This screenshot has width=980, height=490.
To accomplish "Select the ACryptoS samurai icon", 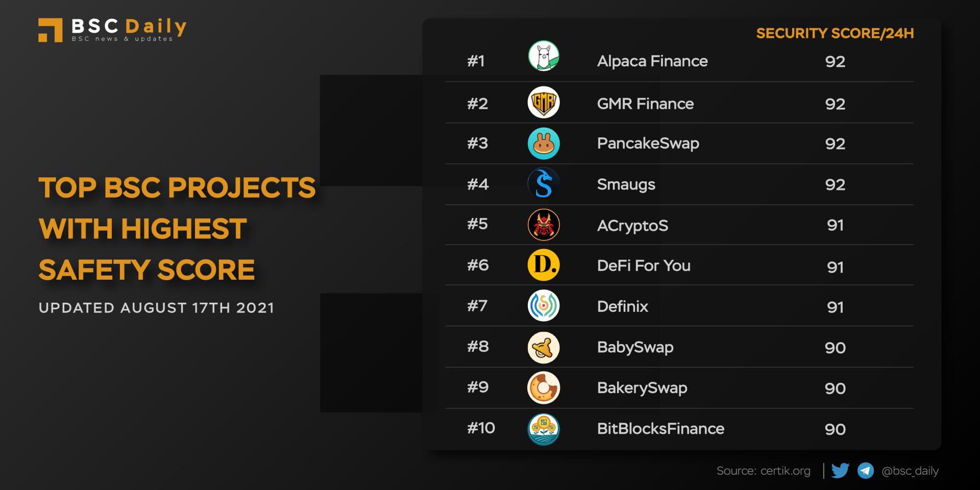I will tap(544, 225).
